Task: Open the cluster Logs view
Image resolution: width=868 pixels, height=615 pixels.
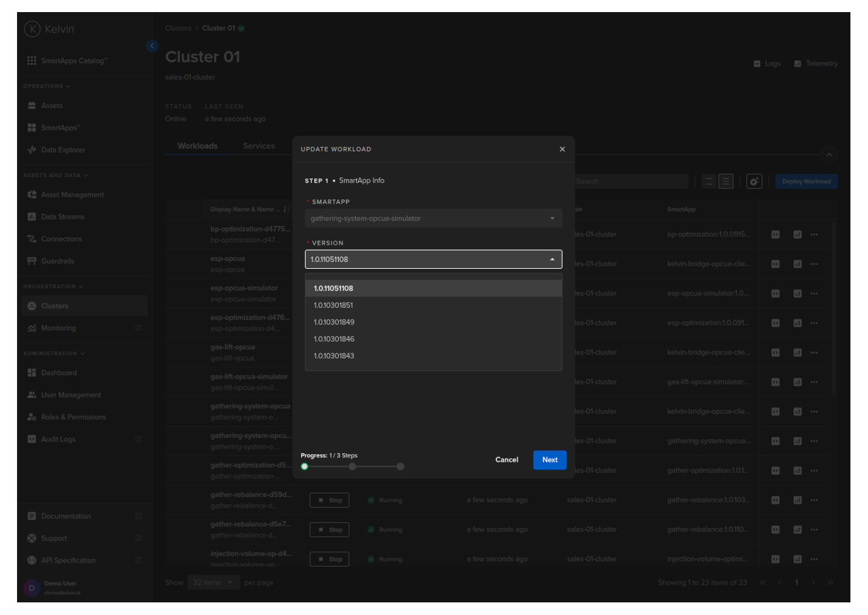Action: (x=767, y=64)
